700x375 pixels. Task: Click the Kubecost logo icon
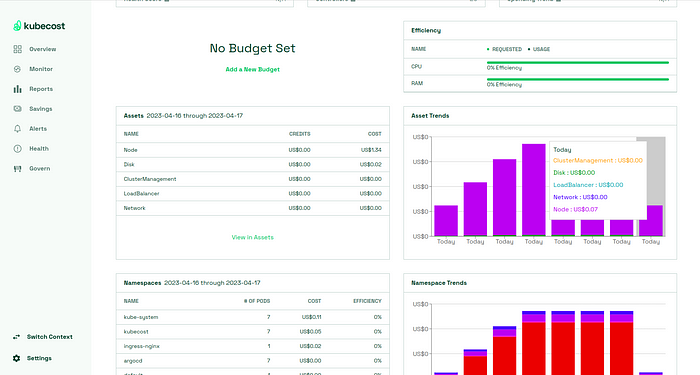click(x=17, y=26)
